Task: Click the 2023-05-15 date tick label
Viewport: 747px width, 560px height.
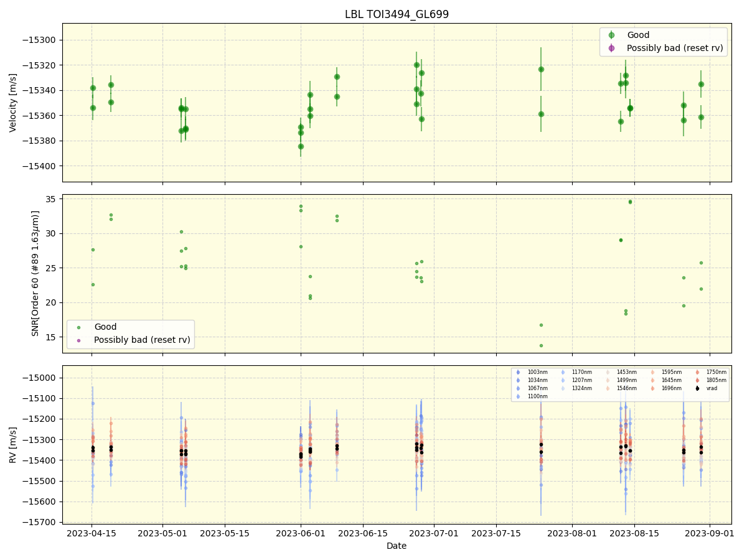Action: click(x=225, y=533)
